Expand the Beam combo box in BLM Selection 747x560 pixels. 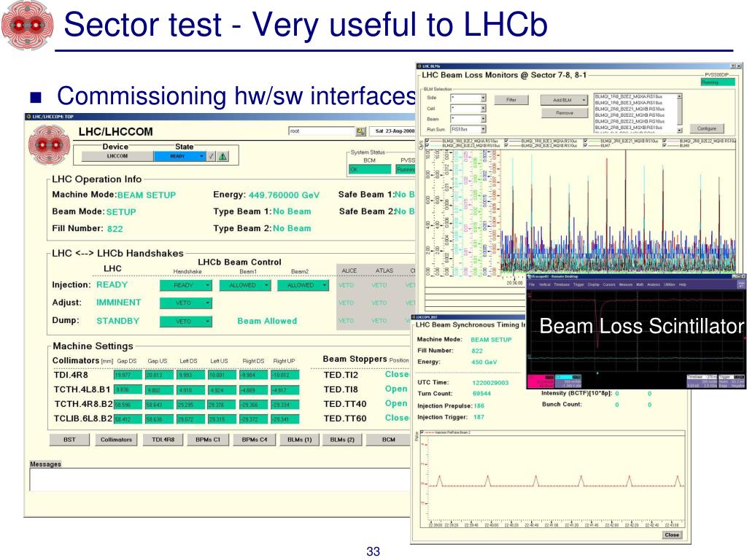point(483,119)
